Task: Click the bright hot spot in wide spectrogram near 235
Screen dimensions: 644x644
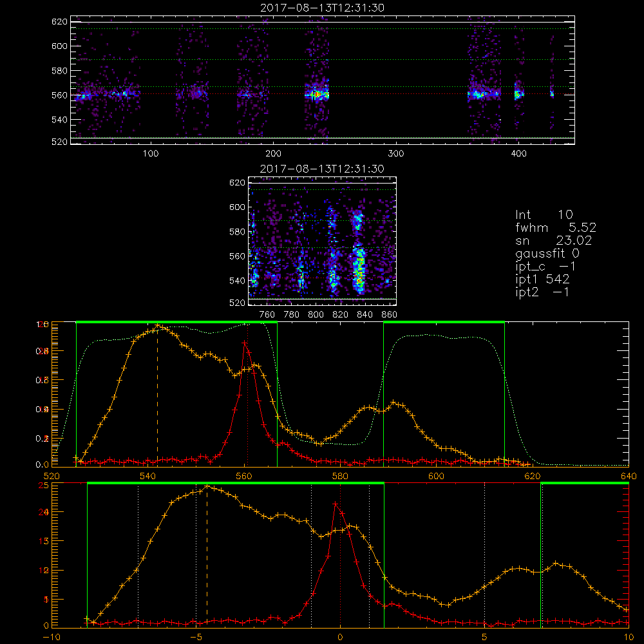Action: 316,95
